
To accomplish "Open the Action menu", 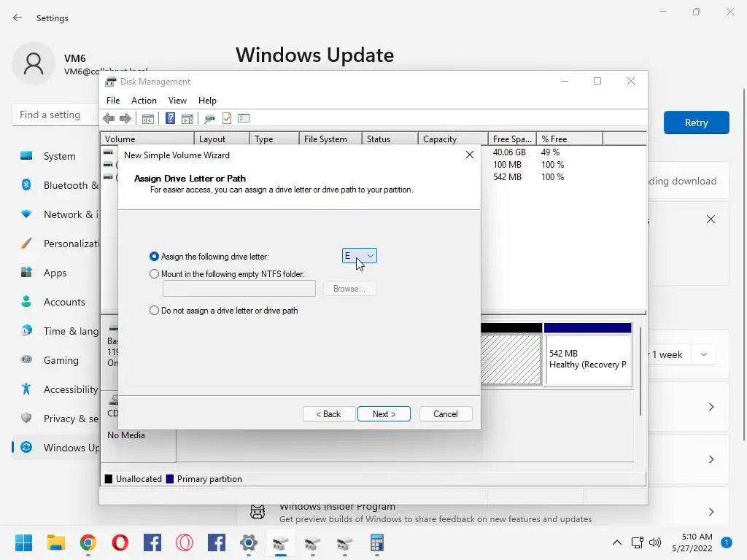I will pos(144,101).
